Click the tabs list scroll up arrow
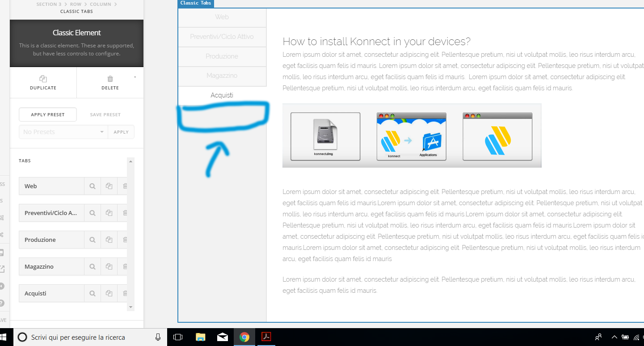Image resolution: width=644 pixels, height=346 pixels. pyautogui.click(x=130, y=161)
